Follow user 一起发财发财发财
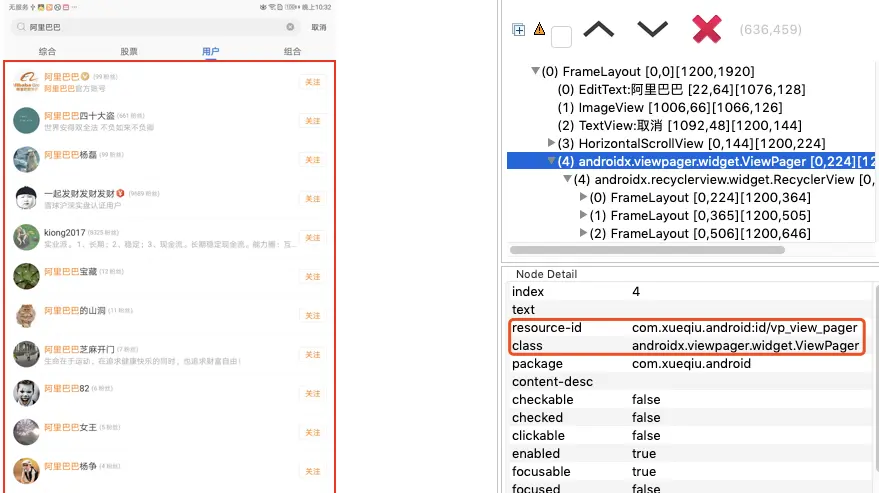This screenshot has height=493, width=879. pyautogui.click(x=313, y=199)
